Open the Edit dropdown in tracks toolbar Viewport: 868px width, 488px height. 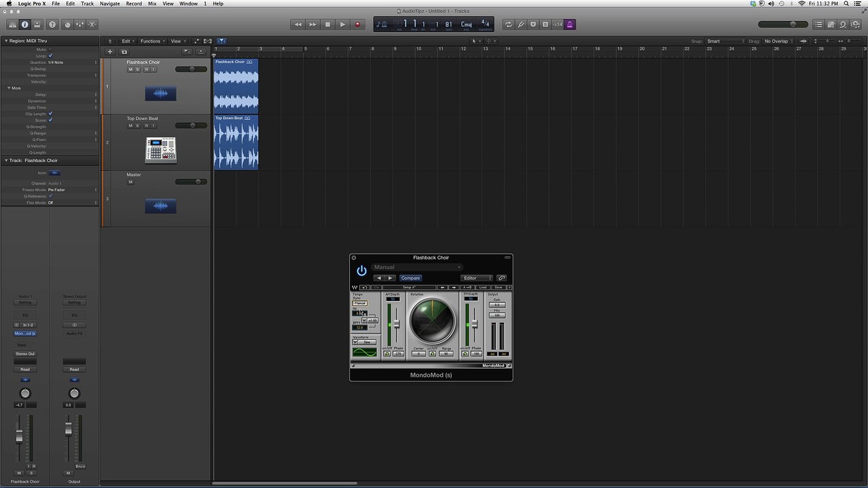click(x=129, y=41)
